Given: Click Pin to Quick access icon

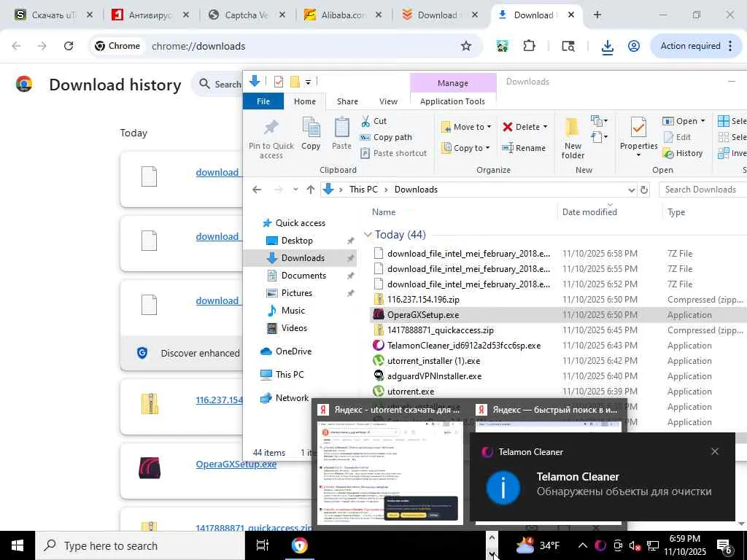Looking at the screenshot, I should [x=271, y=138].
